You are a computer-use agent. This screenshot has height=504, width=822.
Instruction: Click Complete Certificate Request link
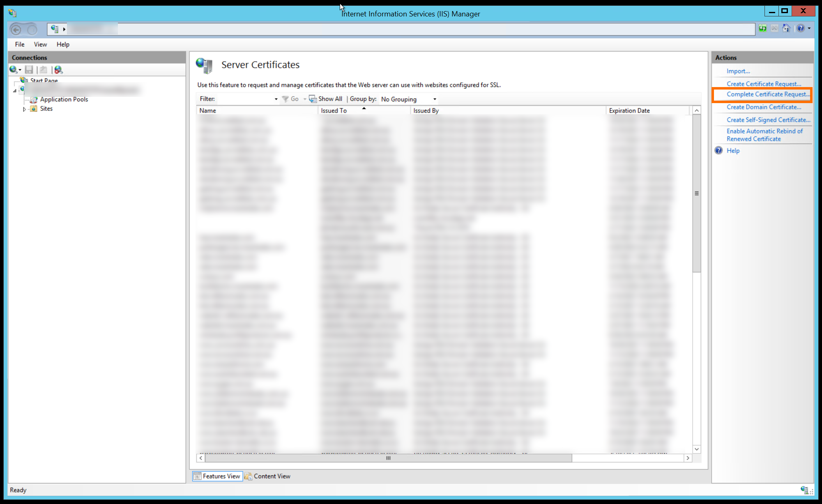click(768, 94)
